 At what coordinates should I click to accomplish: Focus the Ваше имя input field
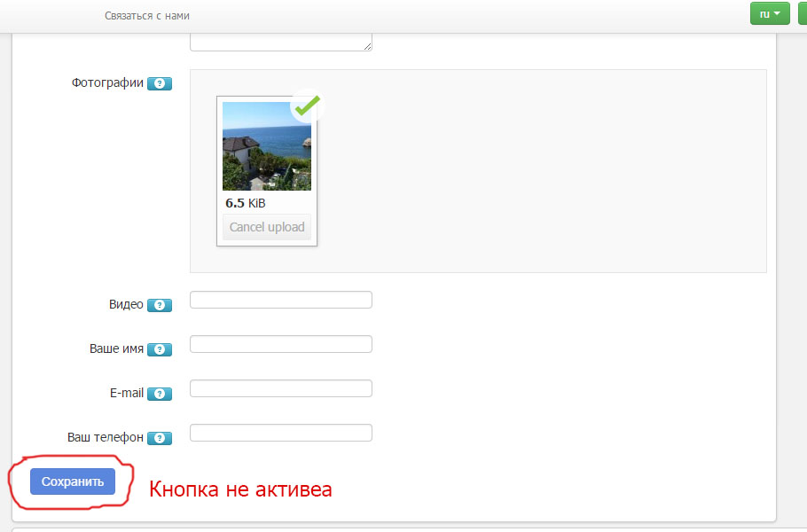pos(281,344)
